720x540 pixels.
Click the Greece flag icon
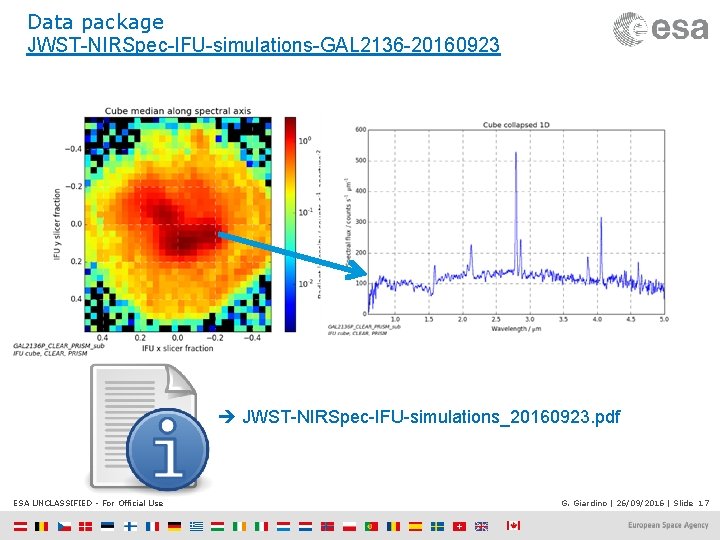(x=197, y=526)
